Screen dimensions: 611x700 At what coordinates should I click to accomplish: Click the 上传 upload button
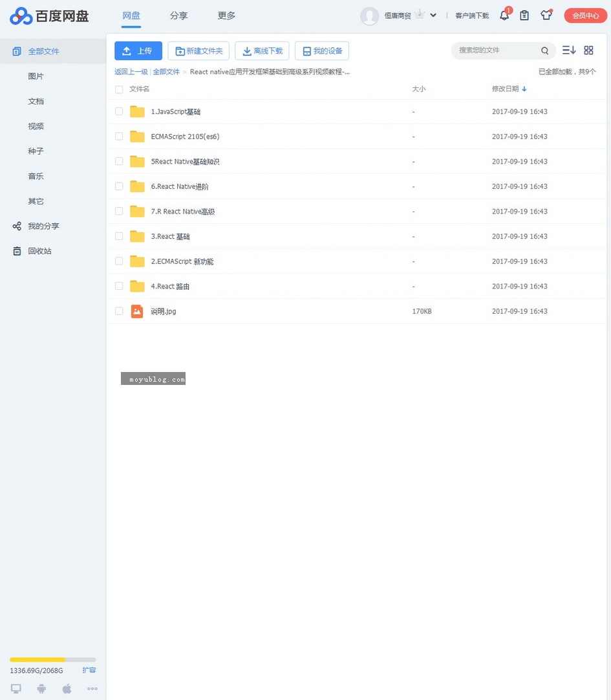click(138, 50)
